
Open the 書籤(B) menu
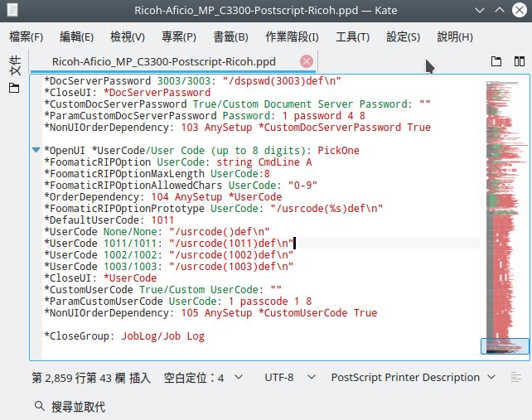pos(230,37)
